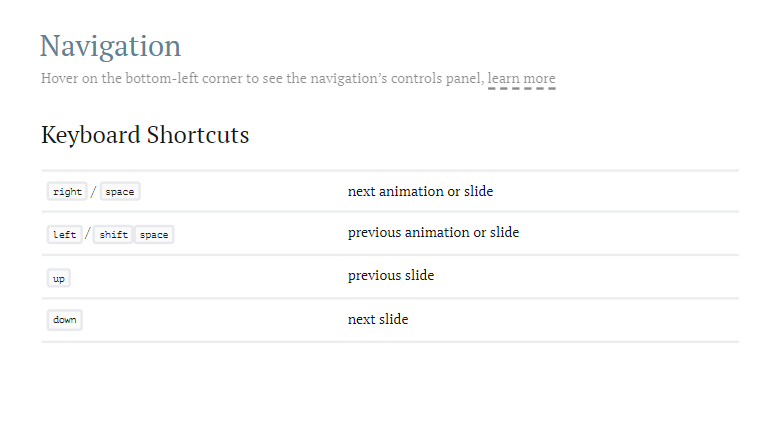Screen dimensions: 776x434
Task: Click the slash between right and space
Action: (x=94, y=192)
